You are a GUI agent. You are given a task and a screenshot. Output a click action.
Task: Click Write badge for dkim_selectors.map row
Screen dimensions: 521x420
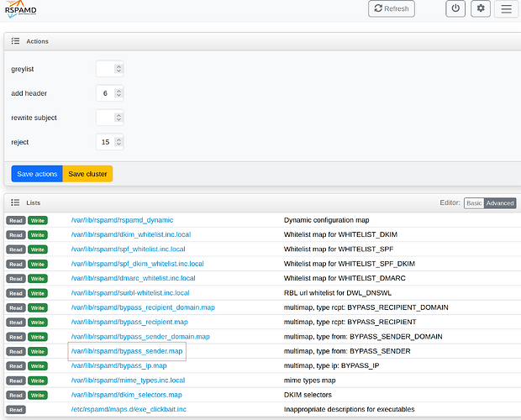(x=38, y=396)
